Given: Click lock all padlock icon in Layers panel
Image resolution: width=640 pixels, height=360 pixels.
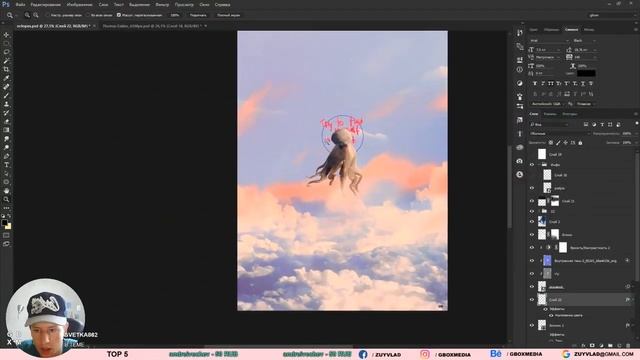Looking at the screenshot, I should click(580, 143).
